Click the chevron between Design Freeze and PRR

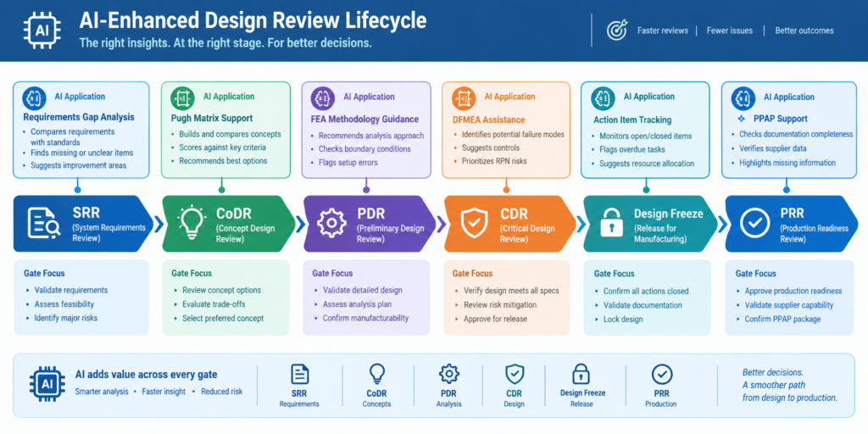(x=722, y=224)
